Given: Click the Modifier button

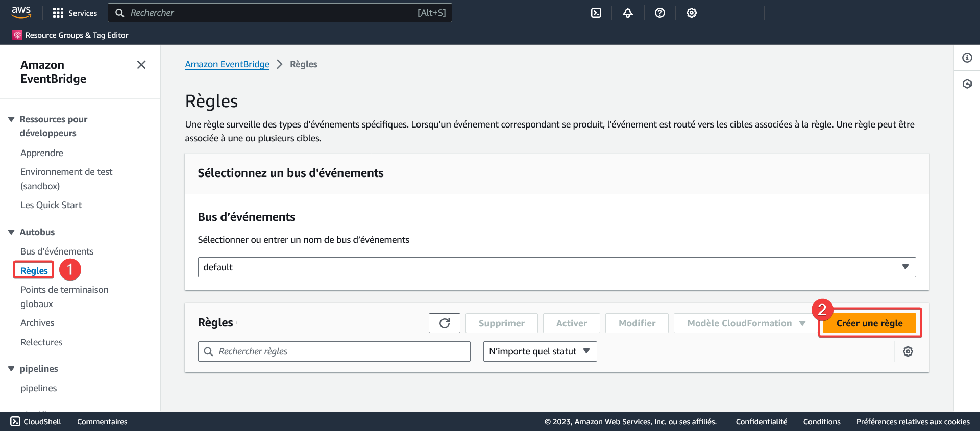Looking at the screenshot, I should pos(637,323).
